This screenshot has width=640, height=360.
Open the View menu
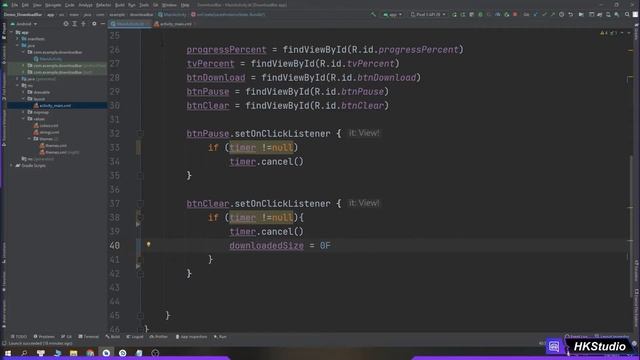[x=37, y=5]
